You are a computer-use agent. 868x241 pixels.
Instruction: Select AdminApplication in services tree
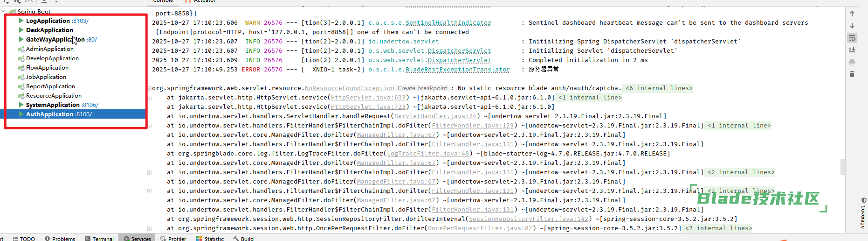[x=49, y=49]
